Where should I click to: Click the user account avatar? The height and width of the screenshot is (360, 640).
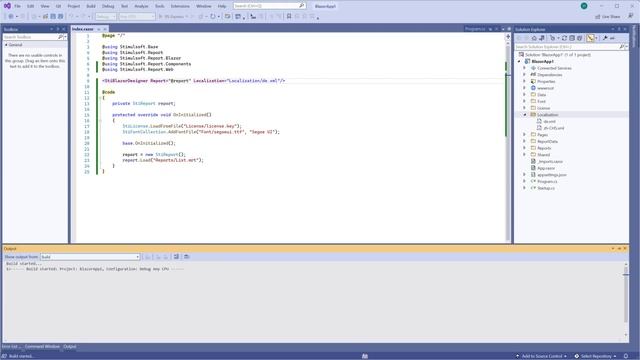click(x=584, y=6)
